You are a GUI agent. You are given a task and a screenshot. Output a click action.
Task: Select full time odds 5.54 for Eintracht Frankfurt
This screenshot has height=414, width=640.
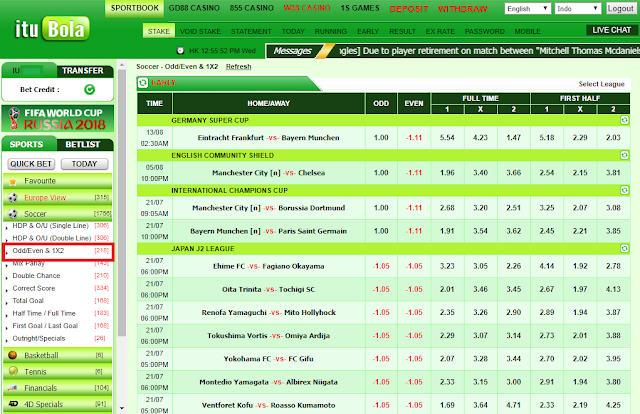tap(447, 138)
